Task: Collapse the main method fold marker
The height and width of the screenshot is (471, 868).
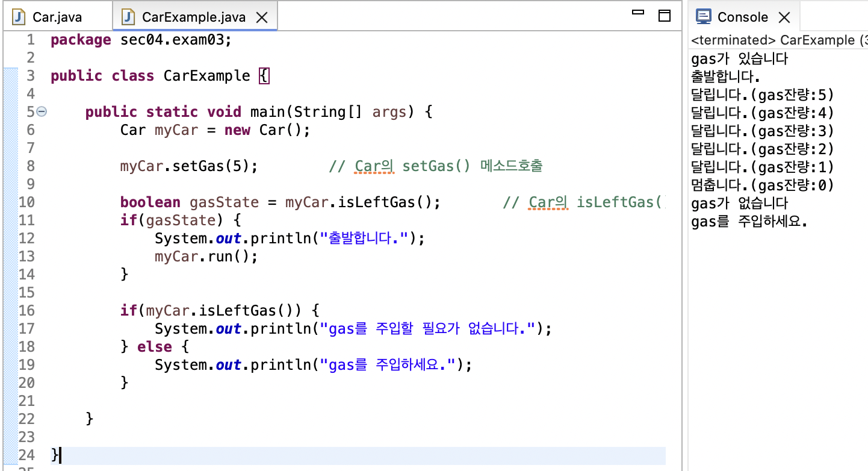Action: point(42,111)
